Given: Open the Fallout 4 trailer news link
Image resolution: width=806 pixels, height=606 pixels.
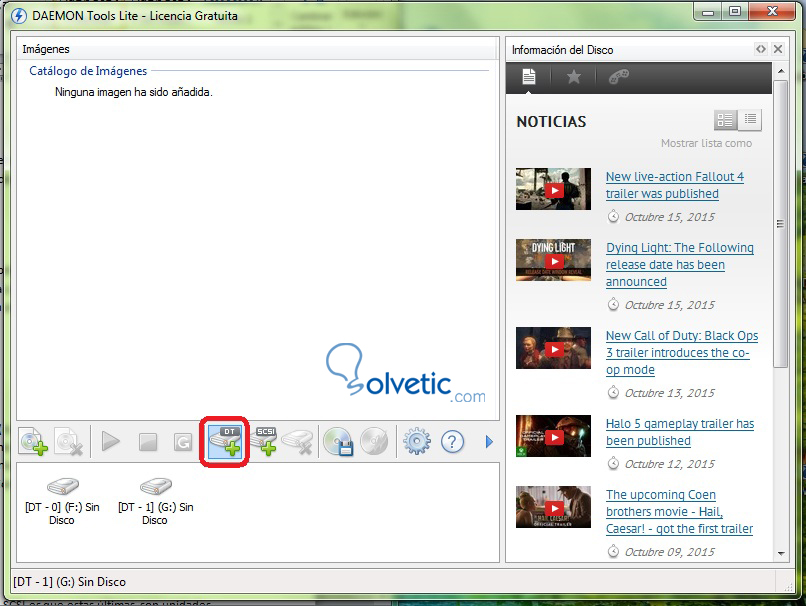Looking at the screenshot, I should click(674, 185).
